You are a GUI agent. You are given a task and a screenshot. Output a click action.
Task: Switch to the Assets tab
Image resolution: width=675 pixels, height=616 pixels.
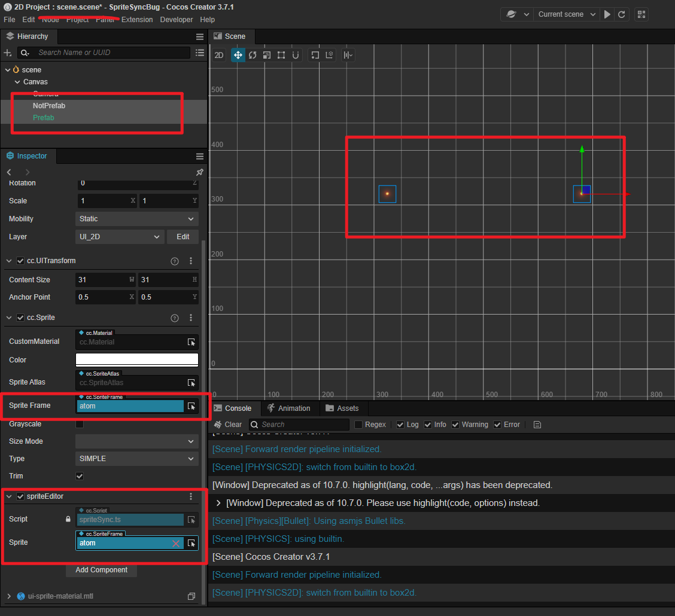coord(342,408)
